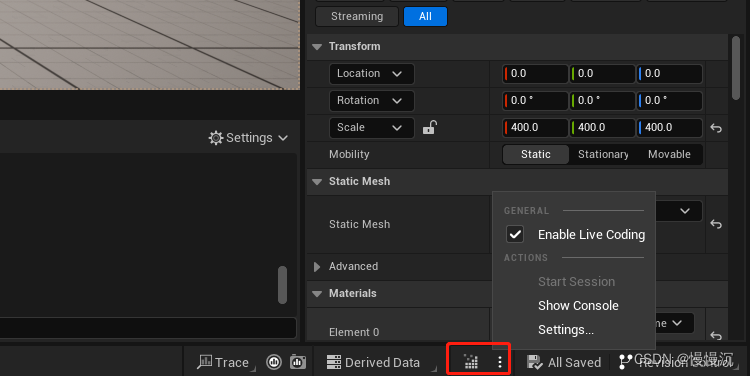Choose Start Session menu item
This screenshot has width=750, height=376.
[576, 282]
